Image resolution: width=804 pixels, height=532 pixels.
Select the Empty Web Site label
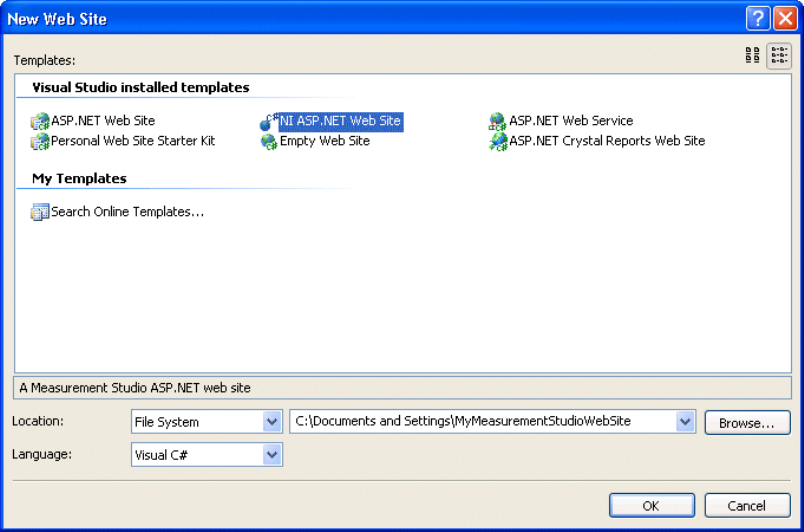point(325,141)
